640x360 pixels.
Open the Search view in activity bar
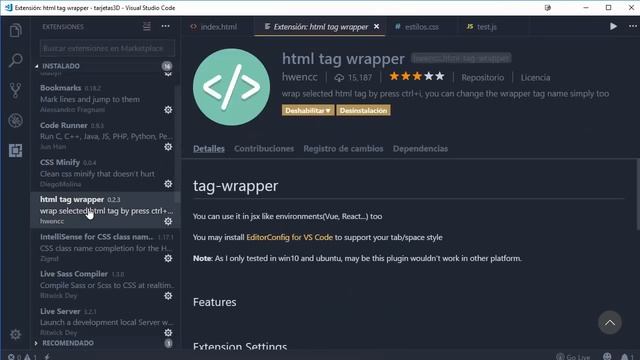click(x=16, y=60)
